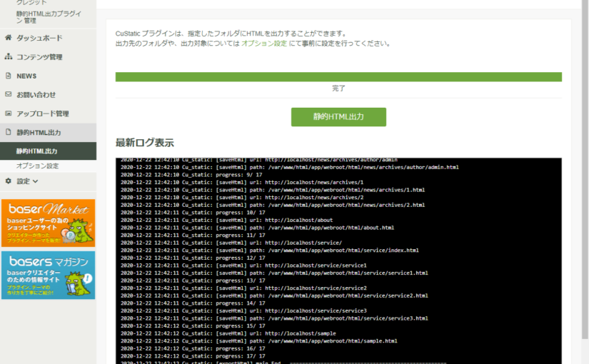Click the 設定 gear icon

[x=9, y=181]
